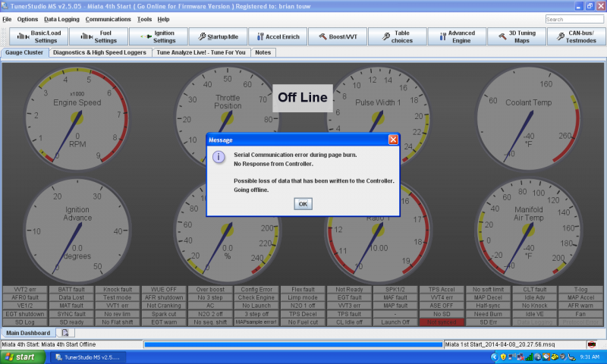The width and height of the screenshot is (607, 364).
Task: Click the 'No soft limit' indicator
Action: pyautogui.click(x=488, y=290)
